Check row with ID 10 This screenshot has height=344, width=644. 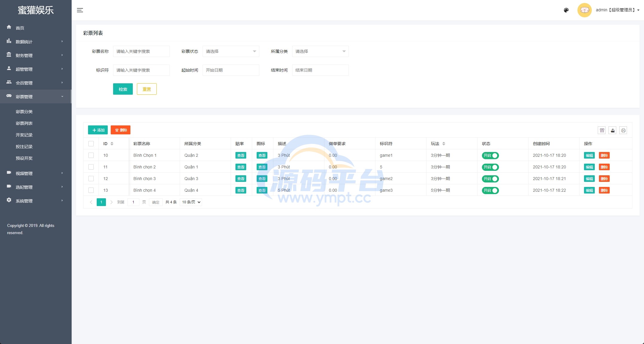(91, 155)
